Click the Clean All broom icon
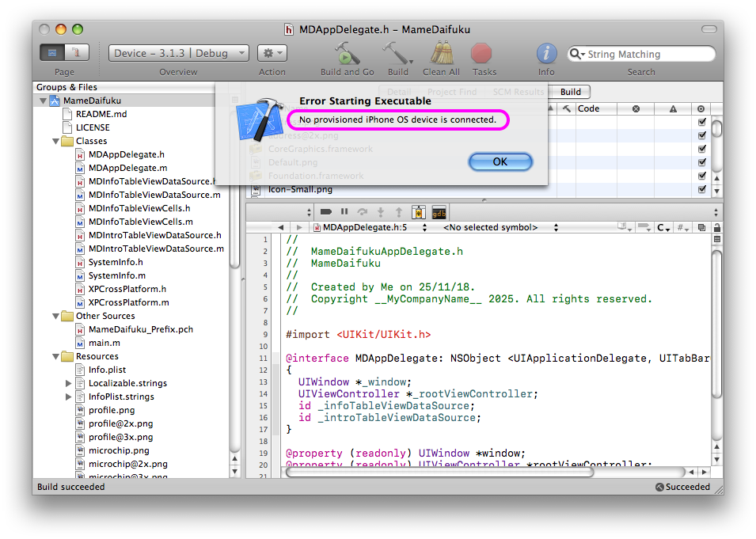 pyautogui.click(x=441, y=54)
